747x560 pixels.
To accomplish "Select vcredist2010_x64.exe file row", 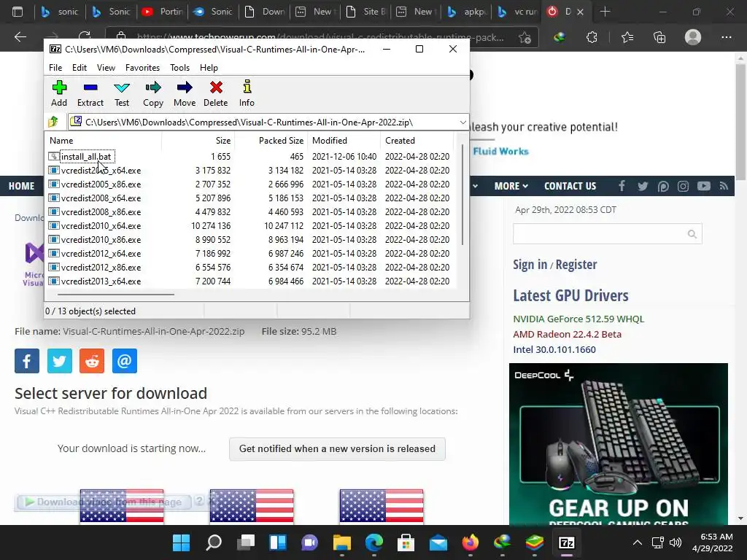I will (249, 226).
